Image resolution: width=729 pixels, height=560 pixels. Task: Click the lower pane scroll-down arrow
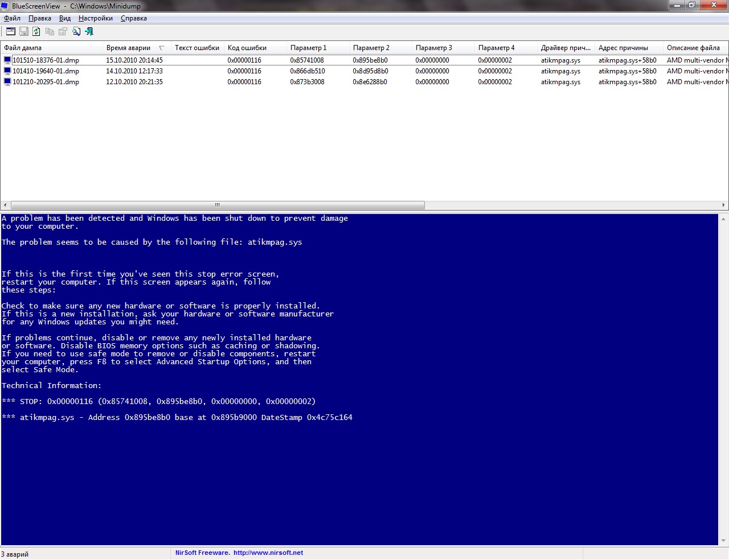pyautogui.click(x=724, y=541)
